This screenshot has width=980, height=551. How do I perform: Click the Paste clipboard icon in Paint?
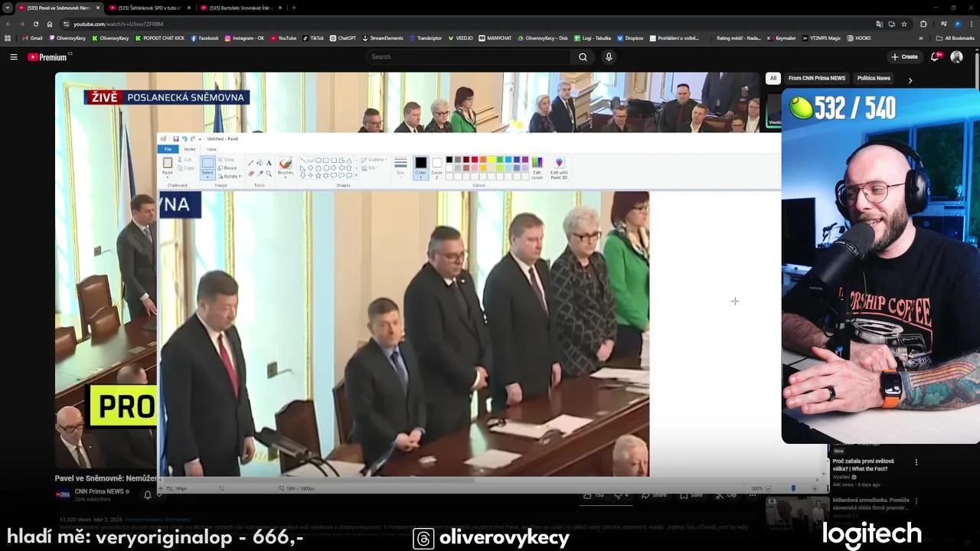168,163
